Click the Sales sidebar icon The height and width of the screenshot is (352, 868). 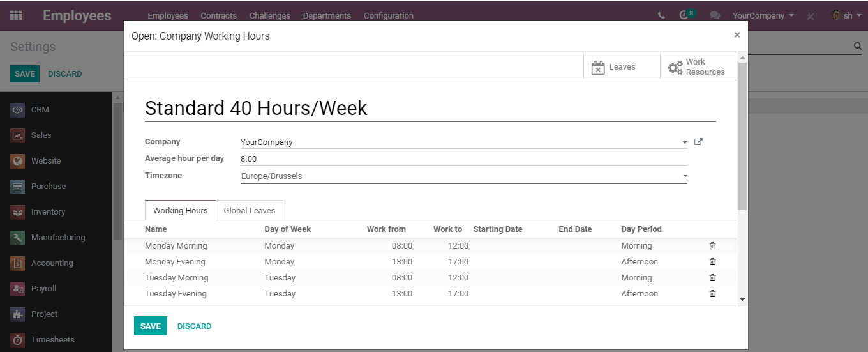(18, 135)
